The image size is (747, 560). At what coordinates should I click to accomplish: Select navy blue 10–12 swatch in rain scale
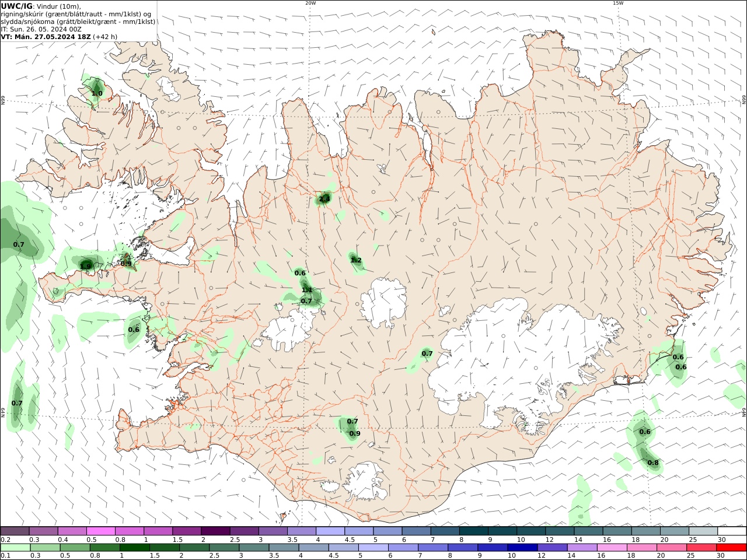(x=522, y=547)
